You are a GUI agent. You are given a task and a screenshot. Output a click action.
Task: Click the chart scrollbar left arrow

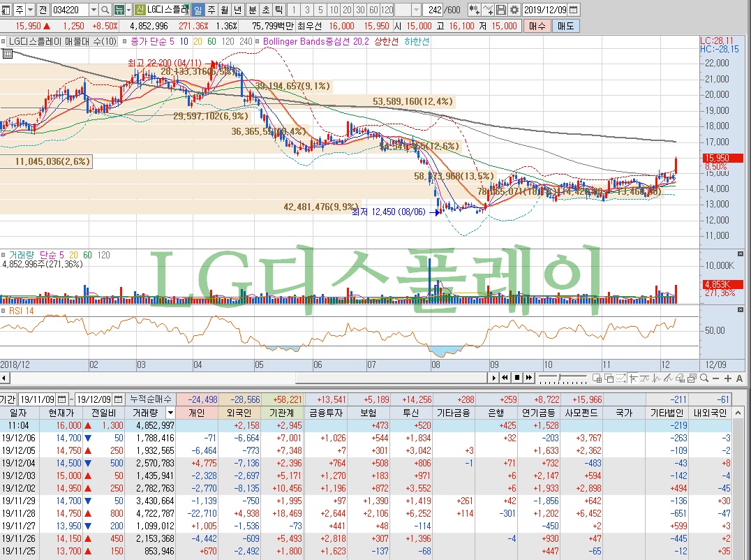3,378
